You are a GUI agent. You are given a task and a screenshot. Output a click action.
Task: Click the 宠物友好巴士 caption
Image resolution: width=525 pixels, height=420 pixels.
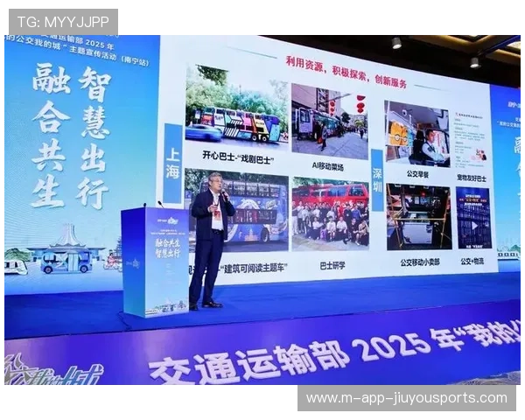[x=472, y=178]
